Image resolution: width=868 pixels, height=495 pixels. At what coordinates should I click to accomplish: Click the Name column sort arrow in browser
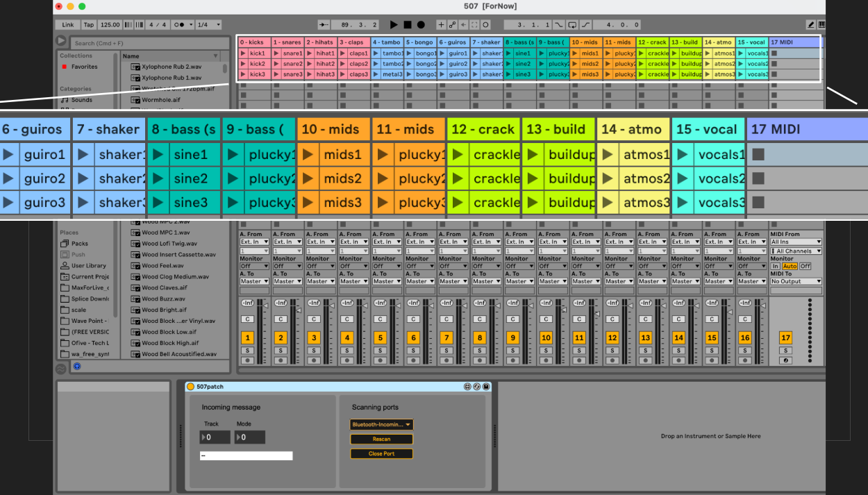coord(216,56)
